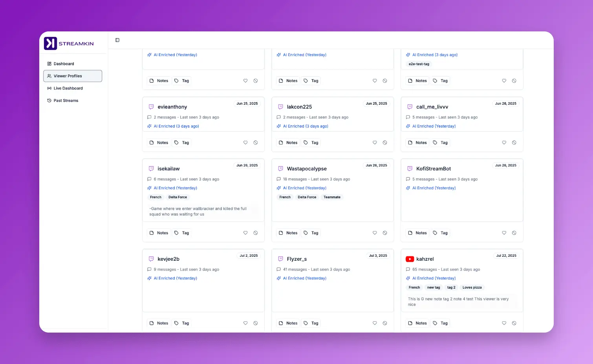Click AI Enriched link on kevjee2b
Image resolution: width=593 pixels, height=364 pixels.
pyautogui.click(x=175, y=278)
